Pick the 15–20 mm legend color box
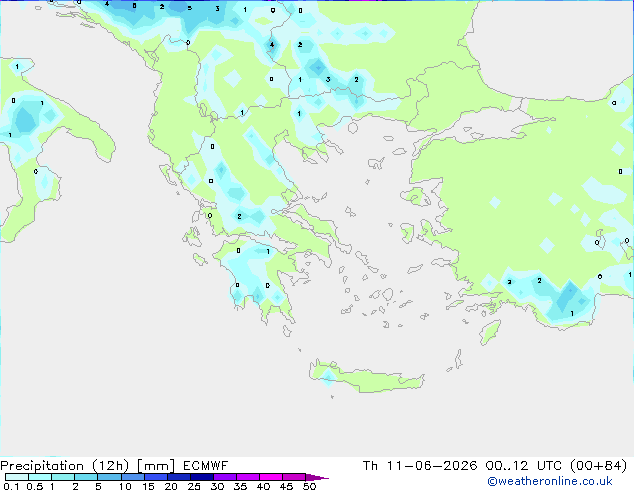Screen dimensions: 634x490 (x=155, y=477)
